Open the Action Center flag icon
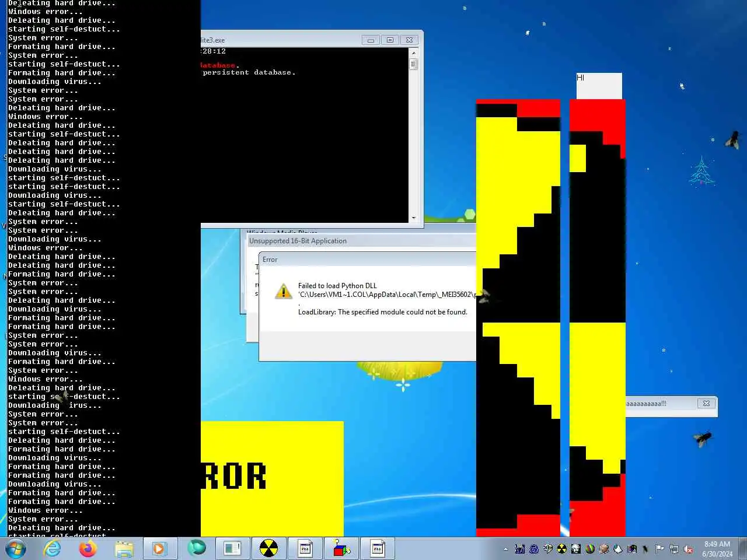This screenshot has height=560, width=747. coord(659,549)
